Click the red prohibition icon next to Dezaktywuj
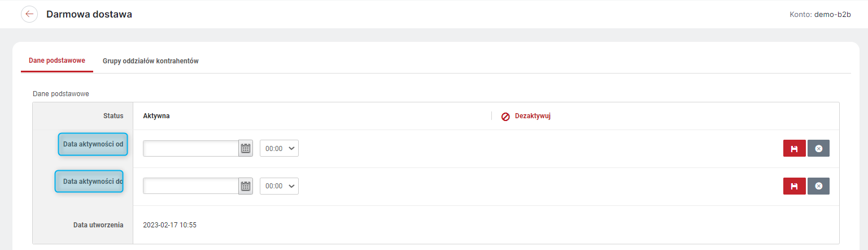Image resolution: width=868 pixels, height=250 pixels. click(505, 117)
